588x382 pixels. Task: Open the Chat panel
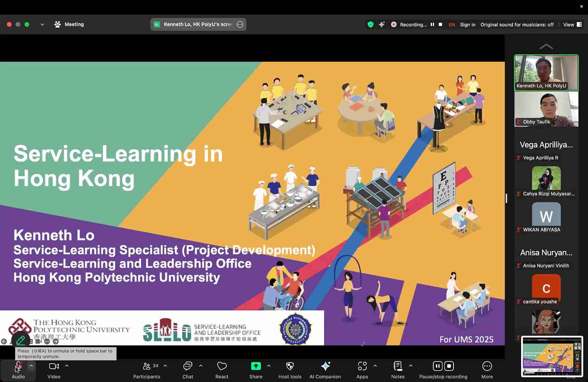(x=188, y=370)
